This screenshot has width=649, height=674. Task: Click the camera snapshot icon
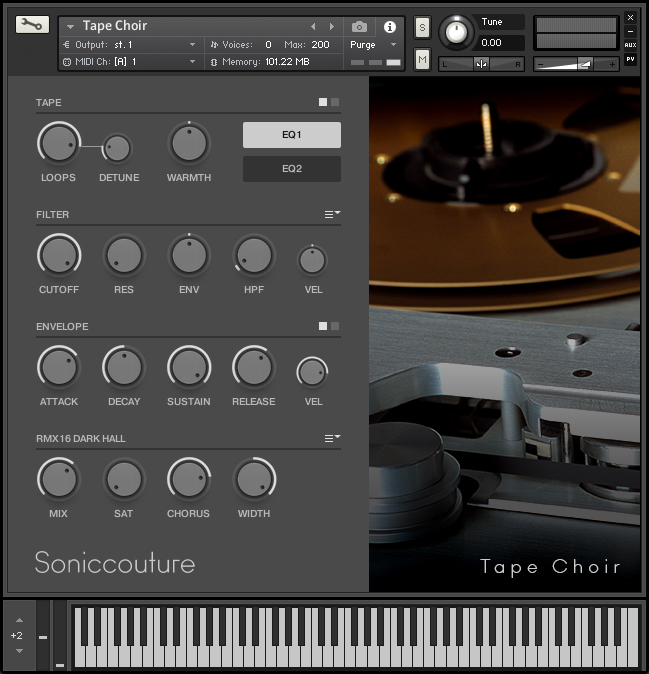click(x=359, y=27)
